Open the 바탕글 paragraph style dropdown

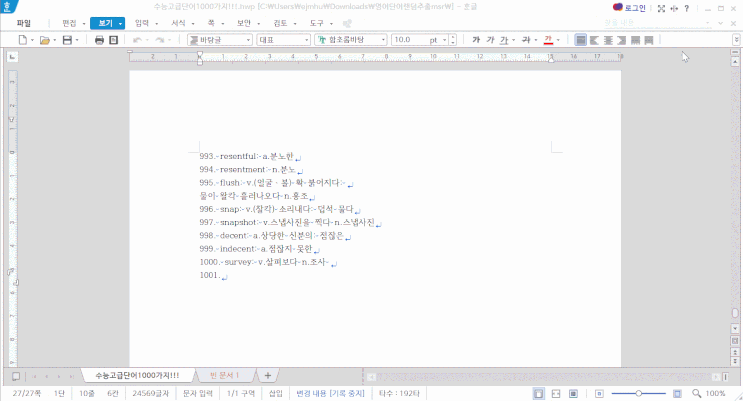(220, 40)
